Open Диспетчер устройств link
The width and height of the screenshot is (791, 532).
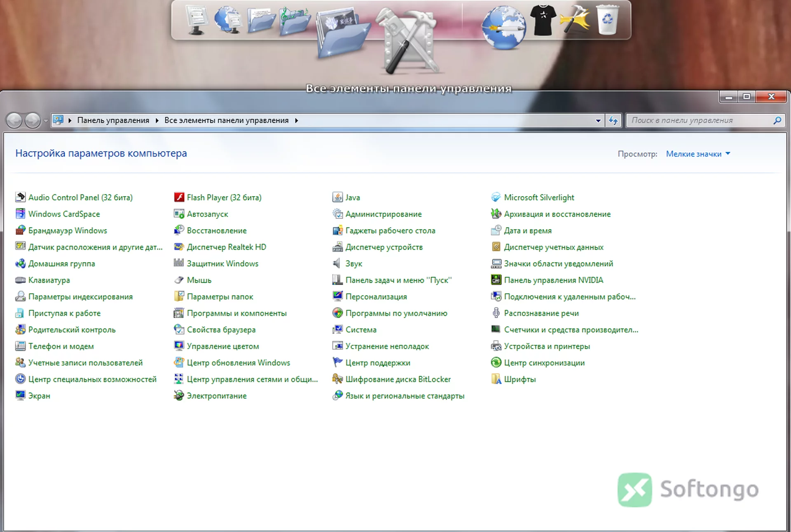pyautogui.click(x=384, y=247)
